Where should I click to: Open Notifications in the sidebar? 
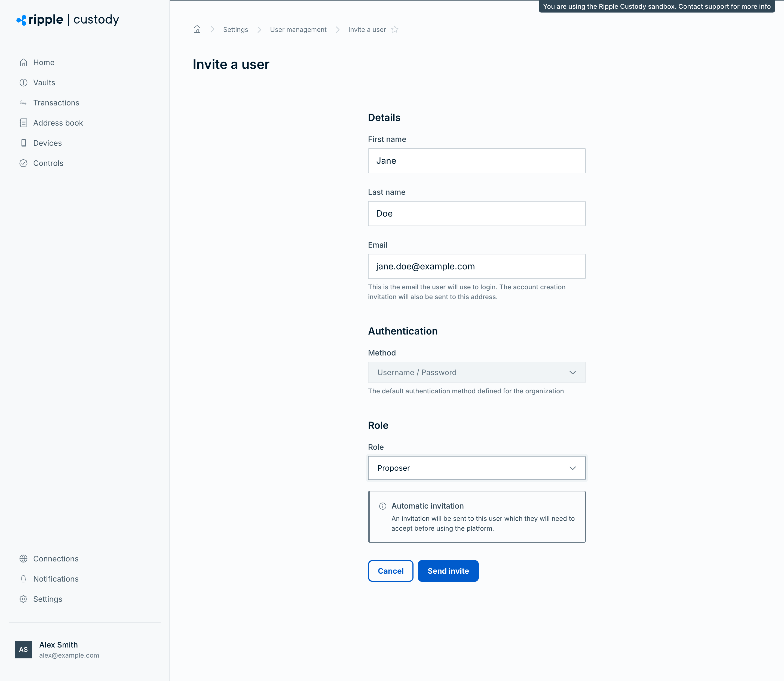pos(56,579)
